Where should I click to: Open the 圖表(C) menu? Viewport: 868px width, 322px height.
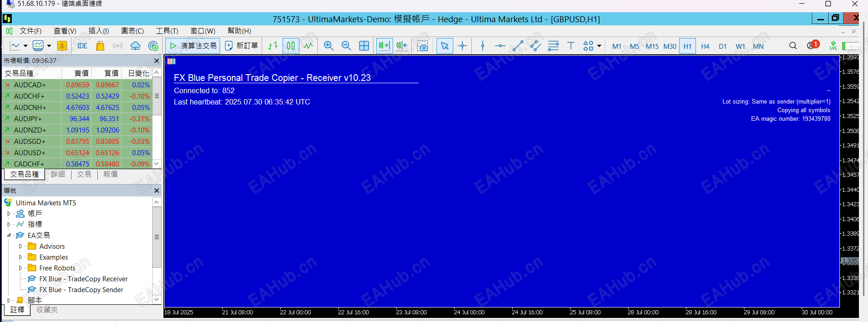[x=132, y=31]
